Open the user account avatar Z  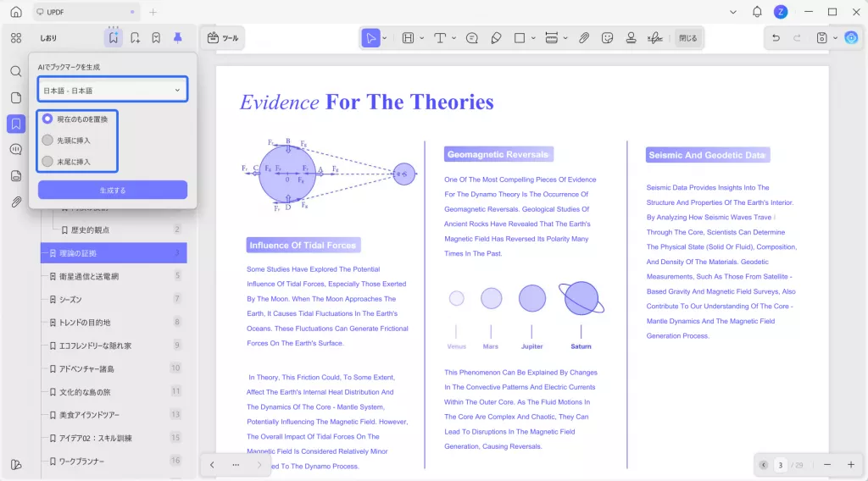click(x=781, y=12)
